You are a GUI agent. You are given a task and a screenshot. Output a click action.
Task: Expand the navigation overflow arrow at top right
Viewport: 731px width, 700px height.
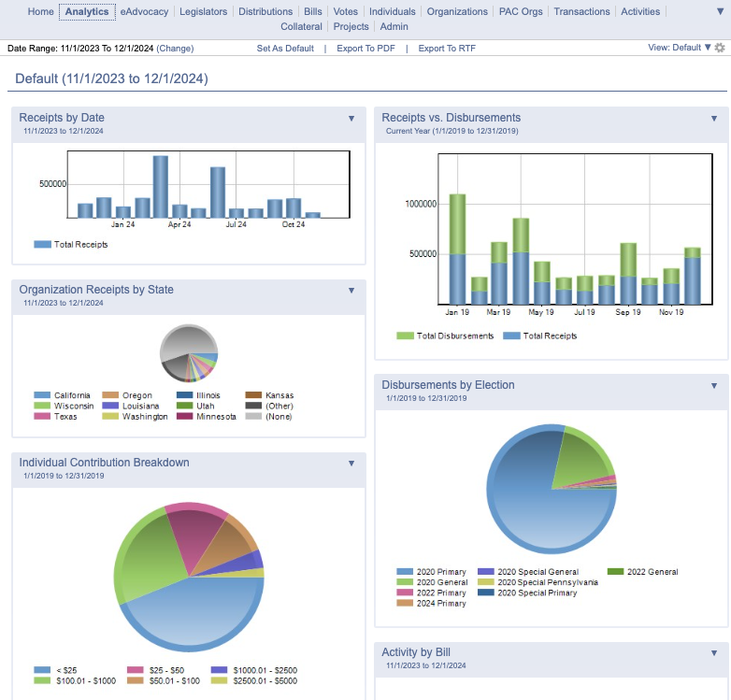[720, 11]
